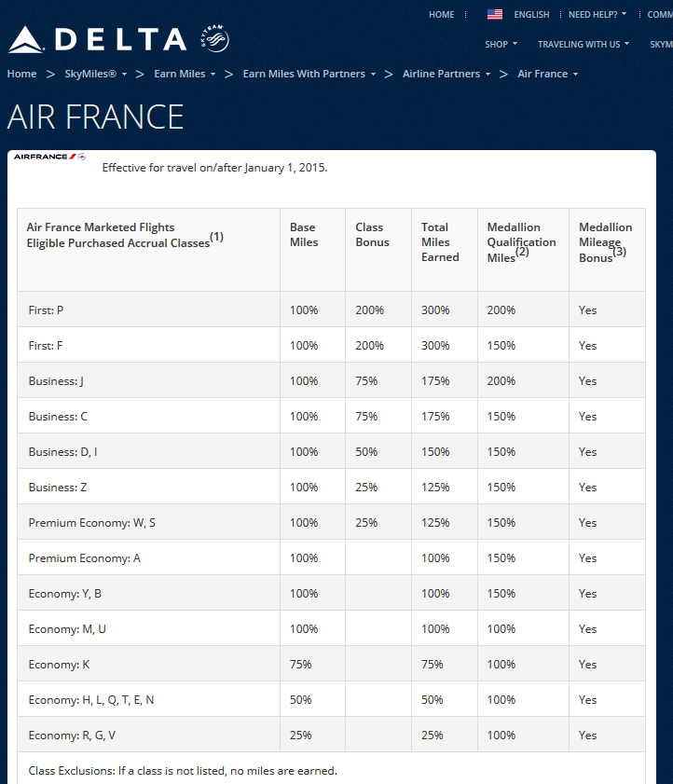Click the SkyTeam icon next to Air France logo
673x784 pixels.
(81, 157)
